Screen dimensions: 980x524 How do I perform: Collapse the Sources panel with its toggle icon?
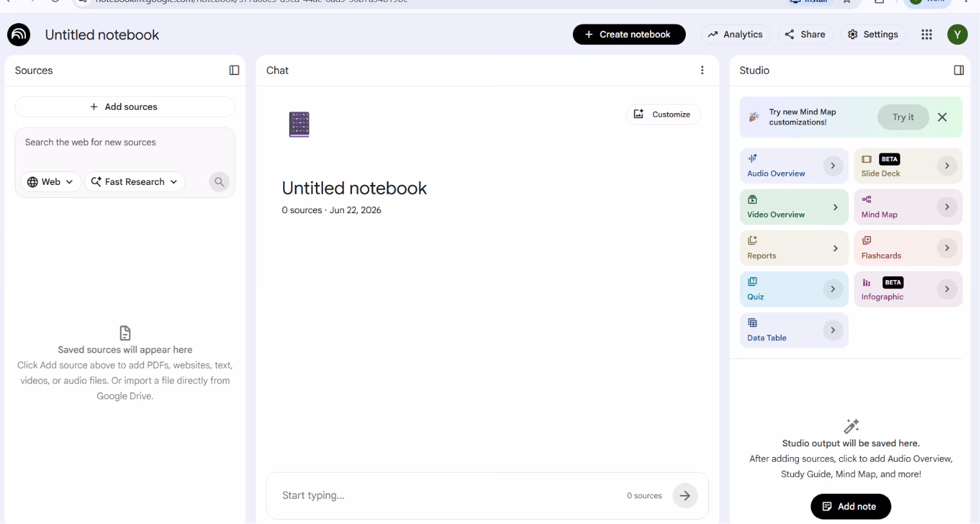(x=234, y=71)
